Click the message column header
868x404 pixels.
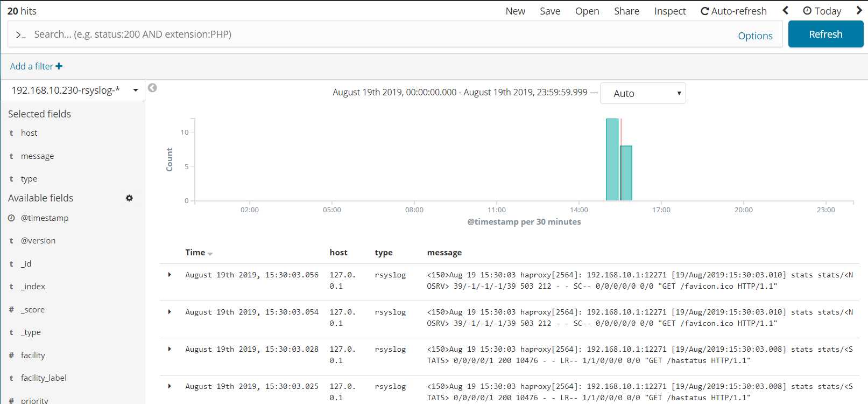pyautogui.click(x=444, y=253)
